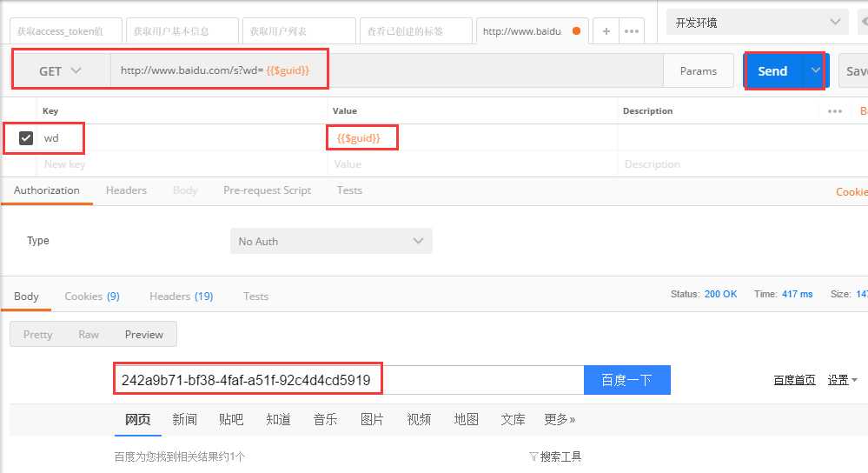Select the 视频 search category

(419, 419)
